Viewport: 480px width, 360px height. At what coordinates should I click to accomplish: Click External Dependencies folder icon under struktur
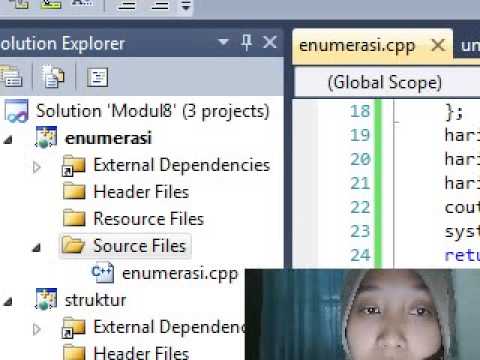[74, 327]
